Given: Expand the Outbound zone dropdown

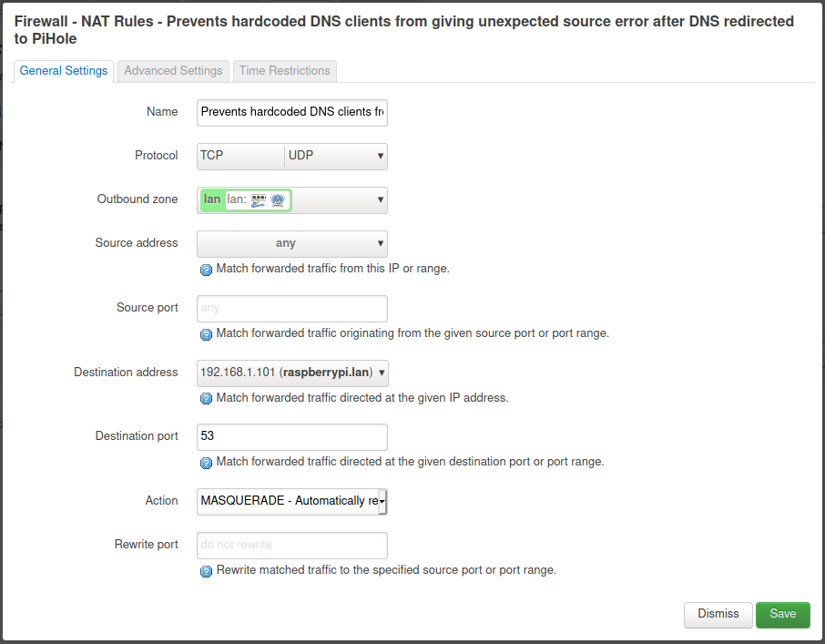Looking at the screenshot, I should pyautogui.click(x=380, y=200).
